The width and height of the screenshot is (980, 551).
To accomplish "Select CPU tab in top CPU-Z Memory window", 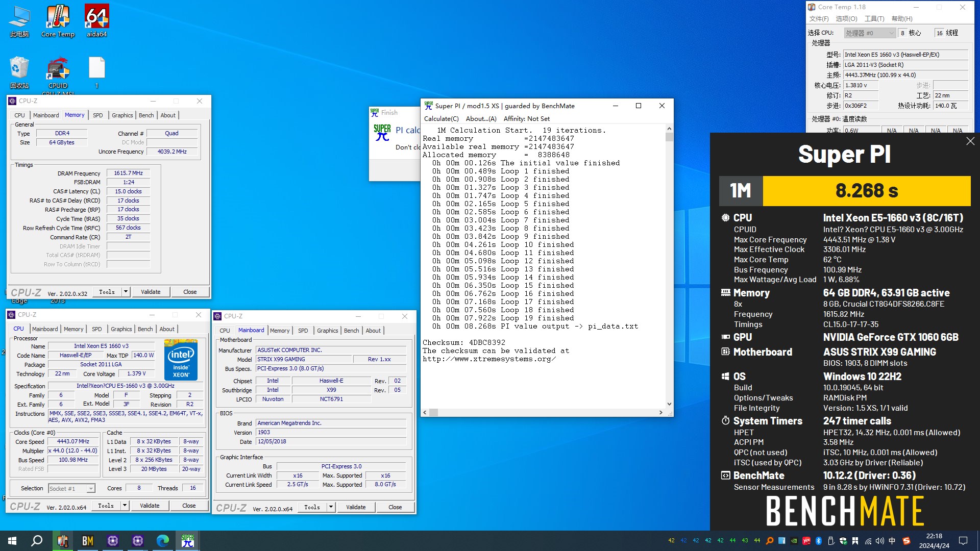I will coord(19,115).
